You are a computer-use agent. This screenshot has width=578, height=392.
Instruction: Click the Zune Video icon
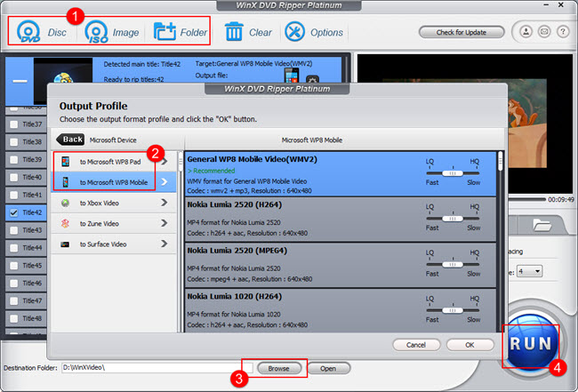coord(65,223)
